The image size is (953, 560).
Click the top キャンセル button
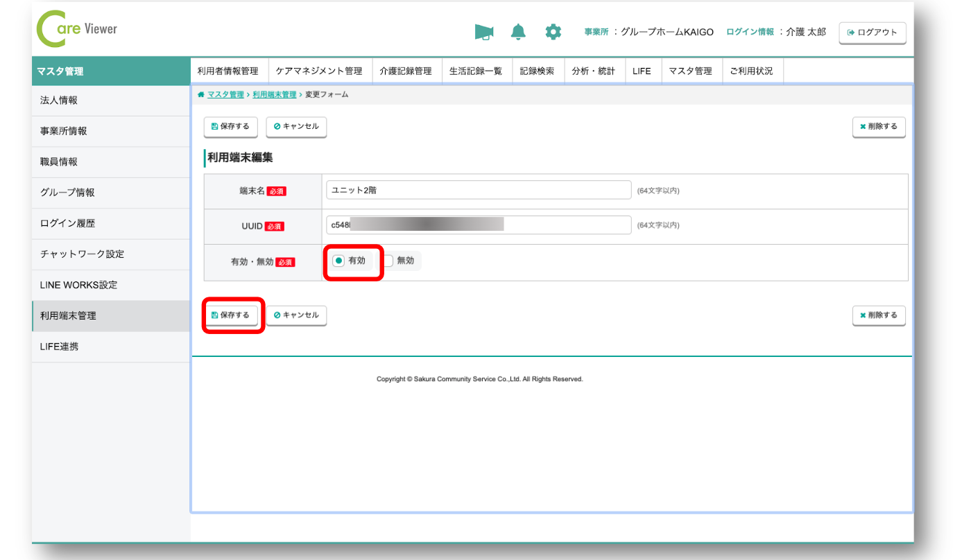(296, 127)
